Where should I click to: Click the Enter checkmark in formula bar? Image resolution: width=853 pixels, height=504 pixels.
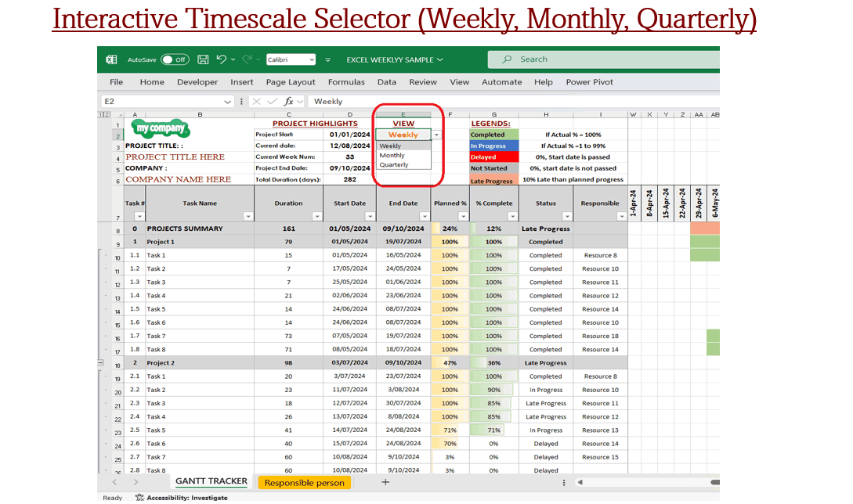[x=273, y=101]
